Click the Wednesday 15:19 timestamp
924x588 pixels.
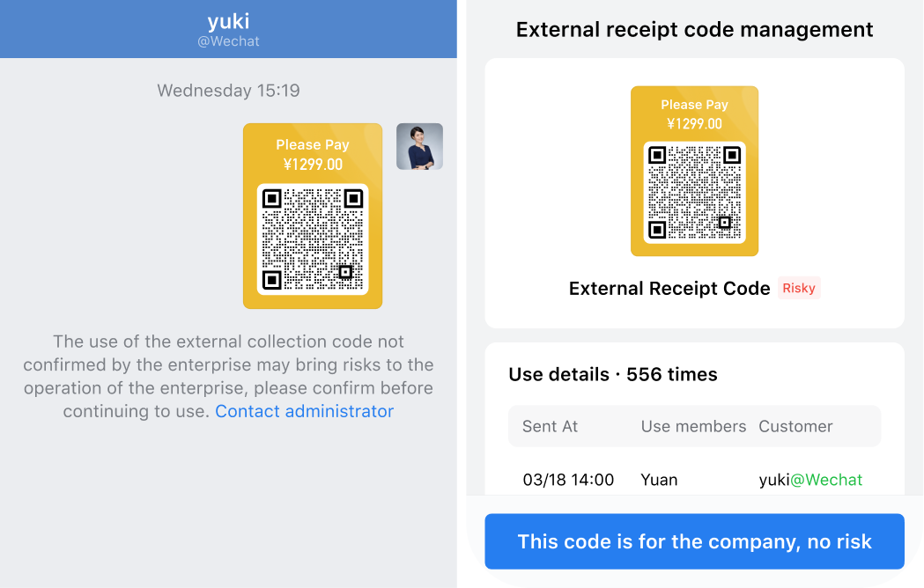click(x=229, y=90)
